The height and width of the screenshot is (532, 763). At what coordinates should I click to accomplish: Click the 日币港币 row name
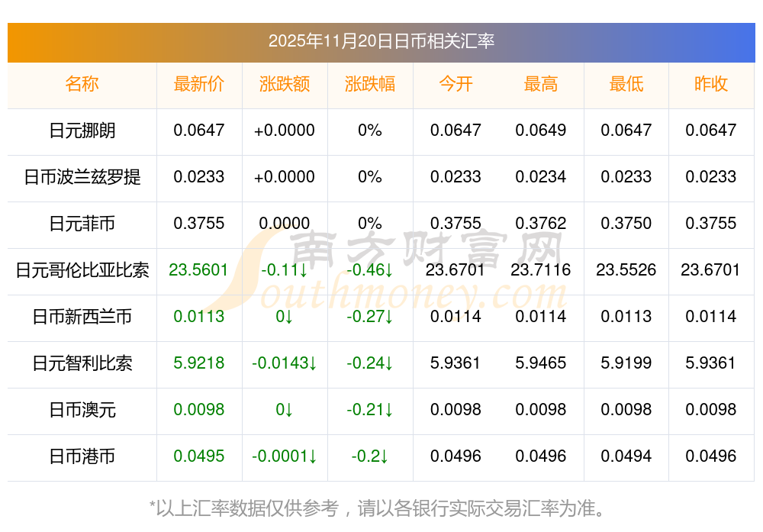click(82, 456)
